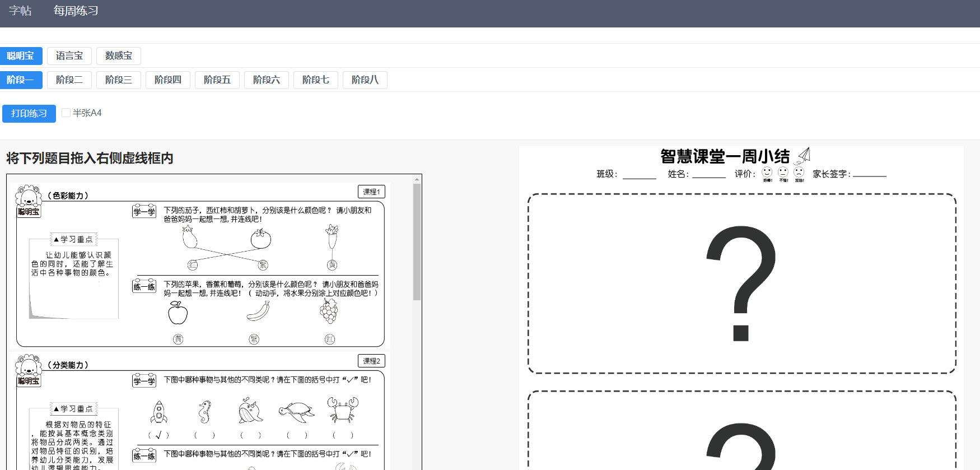Click the crab drawing in 课程2
Viewport: 980px width, 470px height.
pos(343,410)
